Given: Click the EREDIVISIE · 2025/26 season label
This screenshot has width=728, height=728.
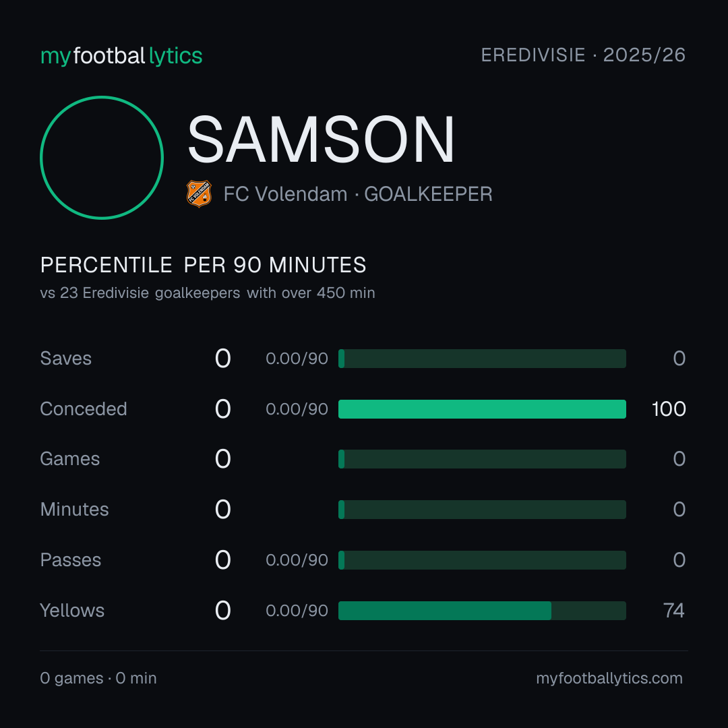Looking at the screenshot, I should coord(583,55).
